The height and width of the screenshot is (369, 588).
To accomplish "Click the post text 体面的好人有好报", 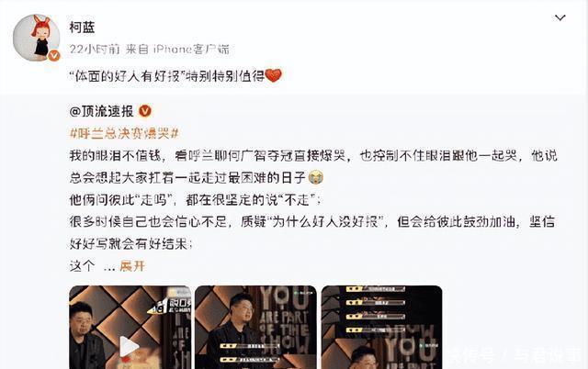I will [128, 75].
